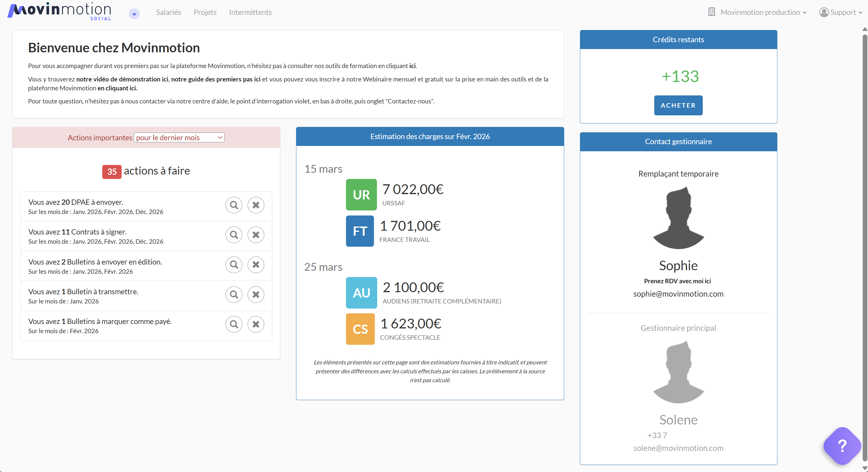The image size is (868, 472).
Task: Dismiss the Bulletin à transmettre action
Action: click(x=256, y=295)
